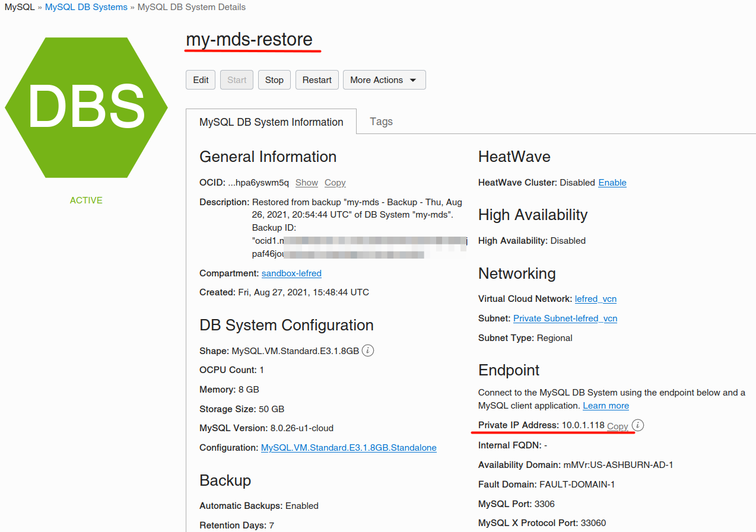Enable the HeatWave cluster
Viewport: 756px width, 532px height.
tap(612, 183)
